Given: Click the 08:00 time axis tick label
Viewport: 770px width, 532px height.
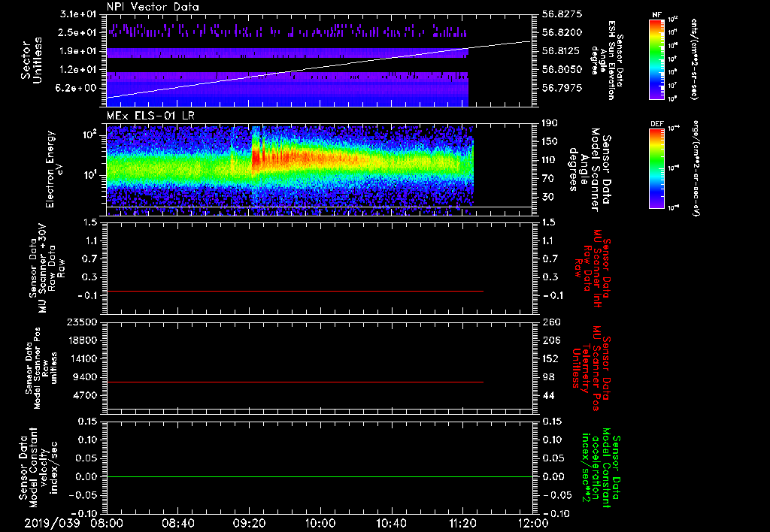Looking at the screenshot, I should pyautogui.click(x=107, y=523).
